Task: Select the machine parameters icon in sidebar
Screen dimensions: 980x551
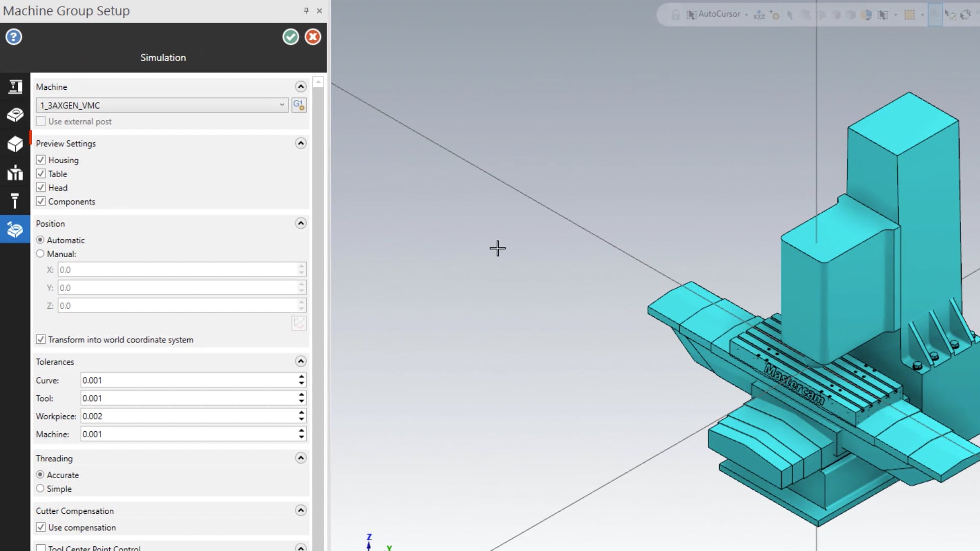Action: click(x=15, y=86)
